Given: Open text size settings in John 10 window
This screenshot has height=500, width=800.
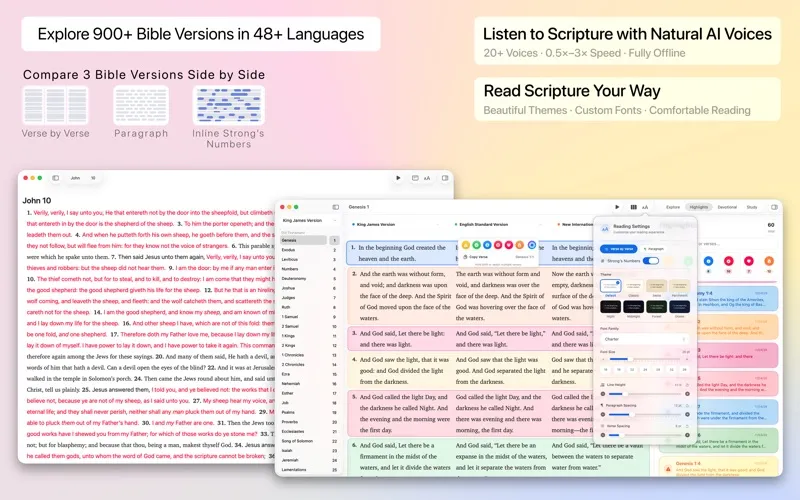Looking at the screenshot, I should (427, 178).
